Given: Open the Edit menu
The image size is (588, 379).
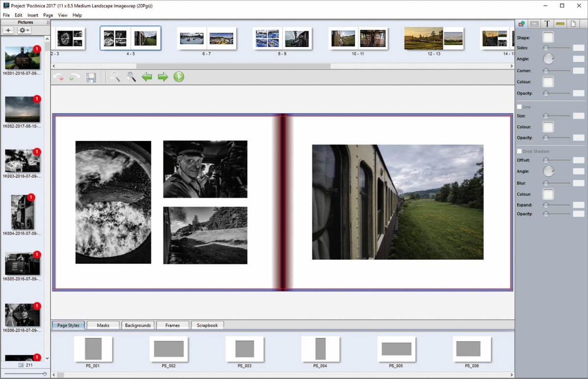Looking at the screenshot, I should (x=19, y=15).
